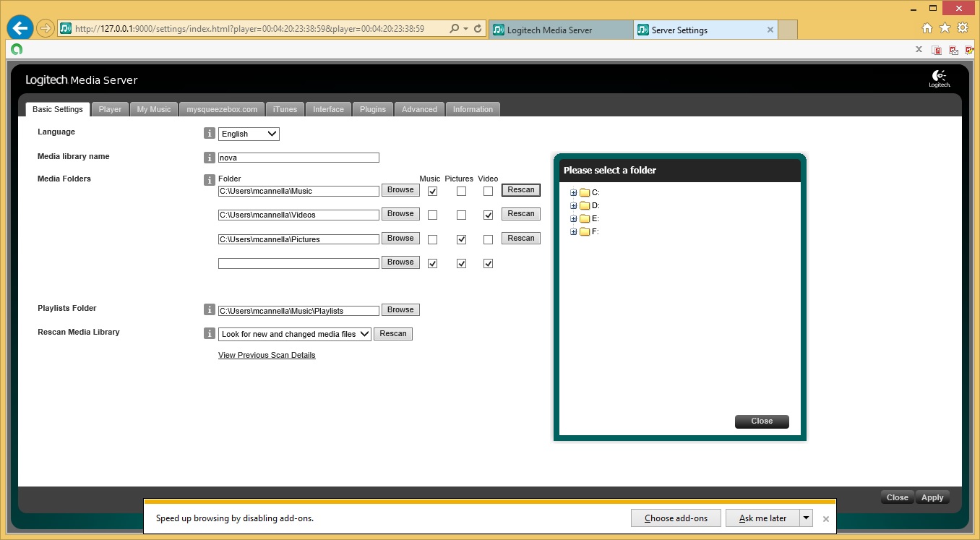Click the info icon for Rescan Media Library
The width and height of the screenshot is (980, 540).
[x=210, y=334]
